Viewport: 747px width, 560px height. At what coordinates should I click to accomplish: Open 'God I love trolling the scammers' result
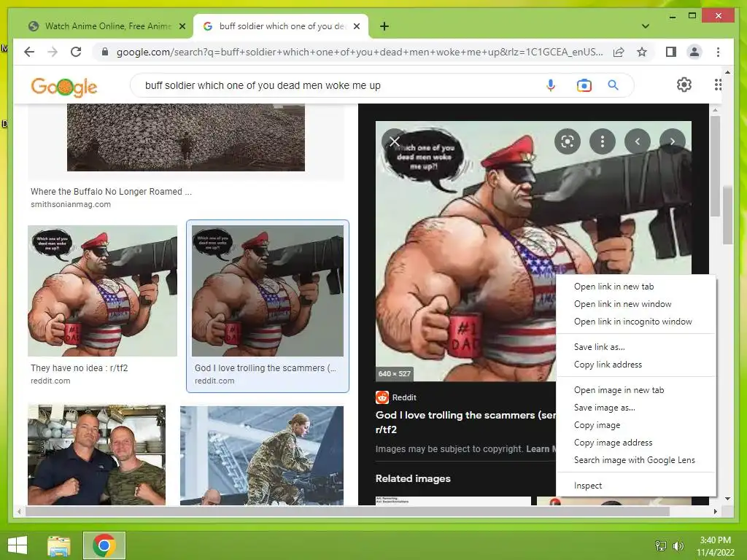(266, 368)
